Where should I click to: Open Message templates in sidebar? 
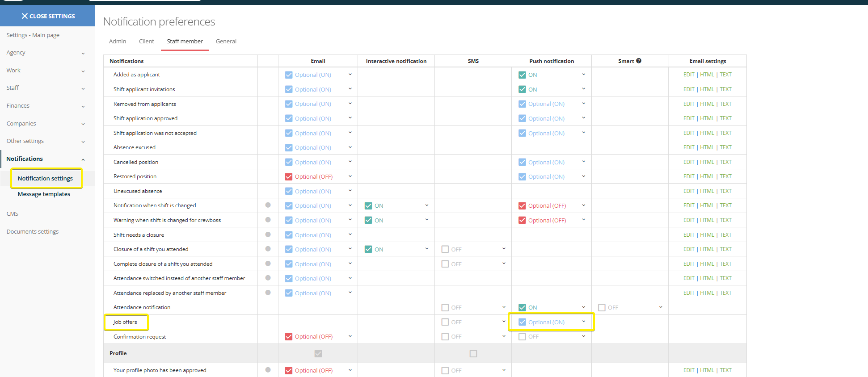(x=44, y=194)
